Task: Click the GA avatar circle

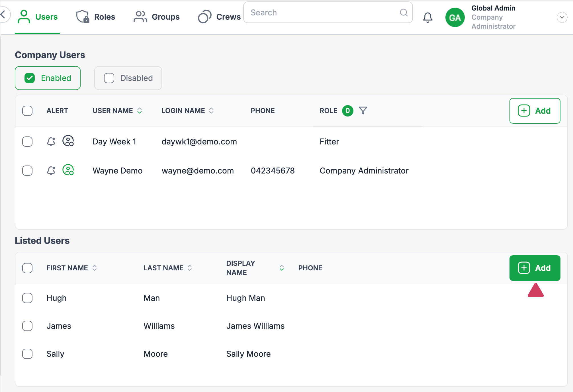Action: [x=455, y=17]
